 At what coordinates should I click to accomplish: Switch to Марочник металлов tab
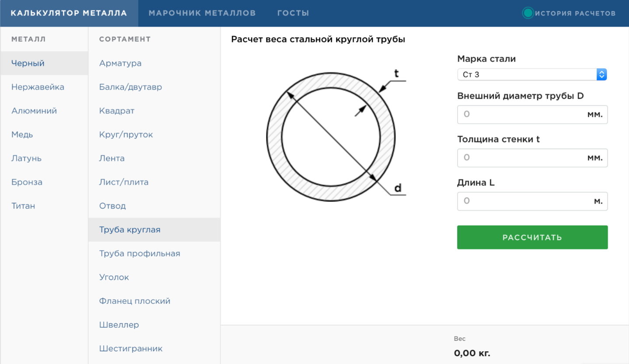[202, 13]
